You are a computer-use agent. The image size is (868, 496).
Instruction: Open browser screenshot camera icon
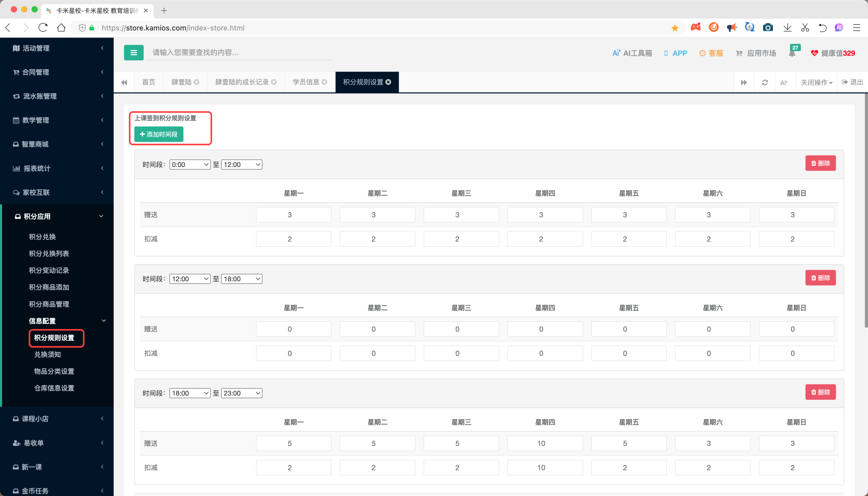click(768, 27)
